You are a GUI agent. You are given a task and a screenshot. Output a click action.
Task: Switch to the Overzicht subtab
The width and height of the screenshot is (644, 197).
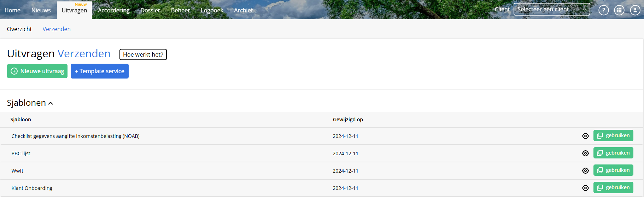tap(19, 29)
